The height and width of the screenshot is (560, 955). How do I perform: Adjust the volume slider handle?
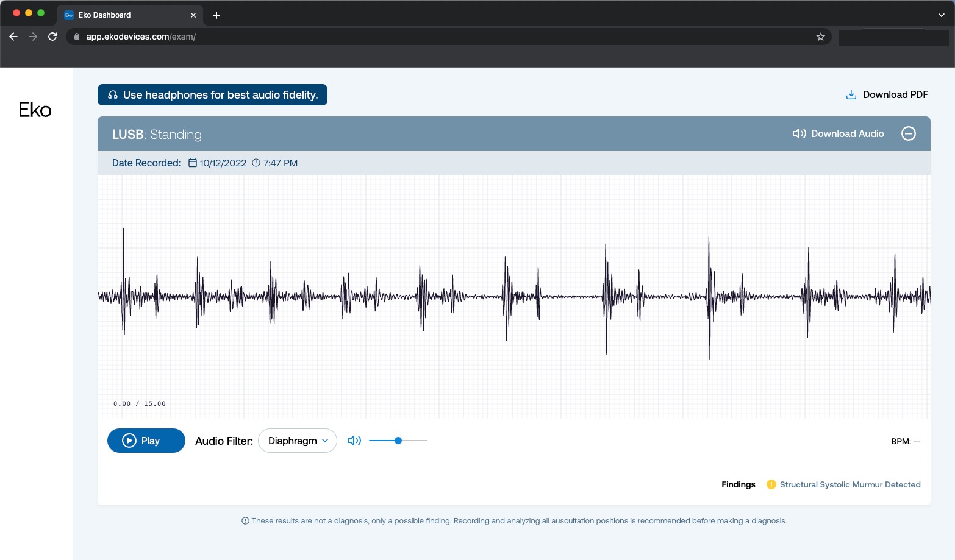pos(398,441)
